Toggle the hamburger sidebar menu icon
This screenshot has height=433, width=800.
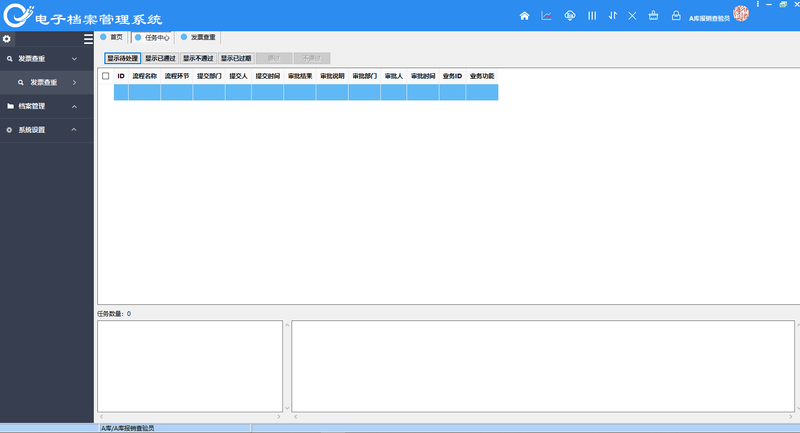coord(88,39)
